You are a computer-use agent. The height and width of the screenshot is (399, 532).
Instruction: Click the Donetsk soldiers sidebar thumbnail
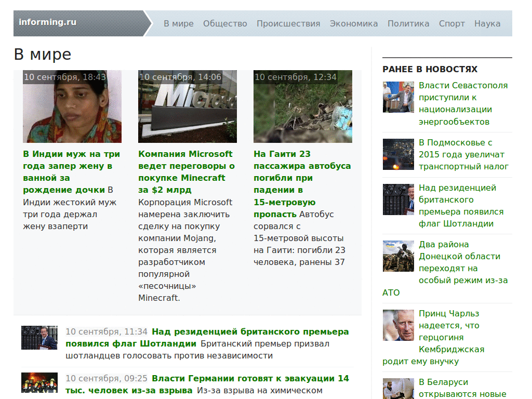(398, 256)
